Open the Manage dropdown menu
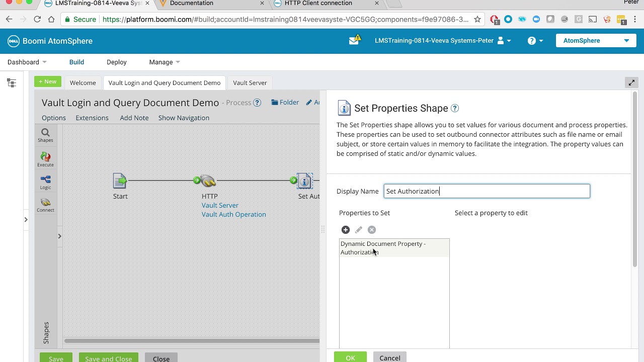Image resolution: width=644 pixels, height=362 pixels. click(x=165, y=62)
